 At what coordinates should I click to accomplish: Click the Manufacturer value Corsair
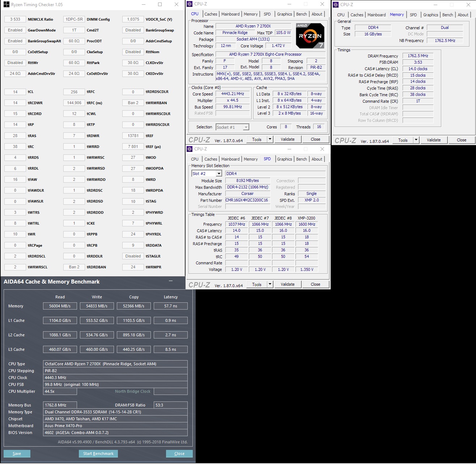[x=247, y=193]
